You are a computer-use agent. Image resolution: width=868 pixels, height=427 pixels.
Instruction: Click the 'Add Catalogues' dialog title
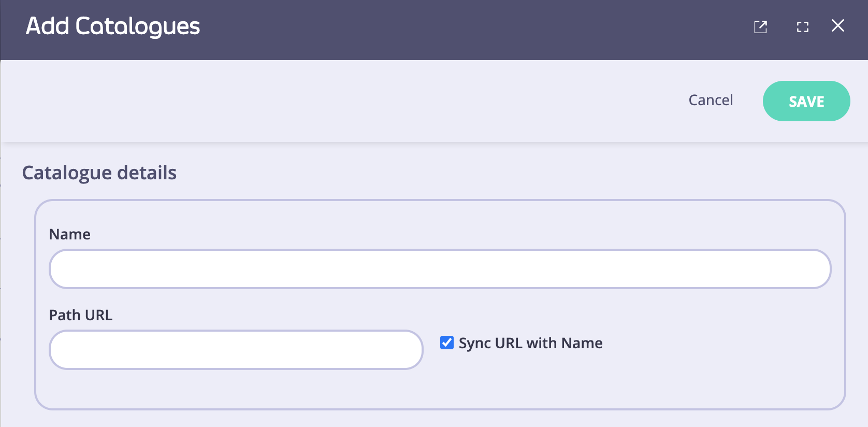click(113, 26)
